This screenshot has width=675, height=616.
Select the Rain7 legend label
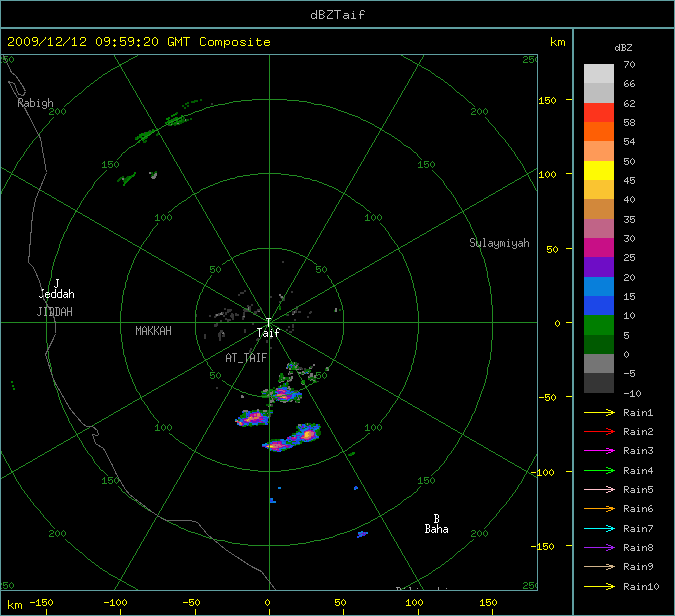pyautogui.click(x=638, y=528)
